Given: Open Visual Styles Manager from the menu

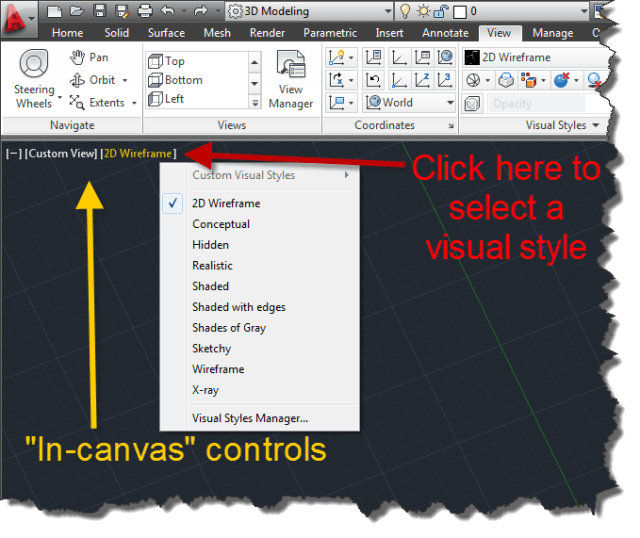Looking at the screenshot, I should pyautogui.click(x=250, y=418).
